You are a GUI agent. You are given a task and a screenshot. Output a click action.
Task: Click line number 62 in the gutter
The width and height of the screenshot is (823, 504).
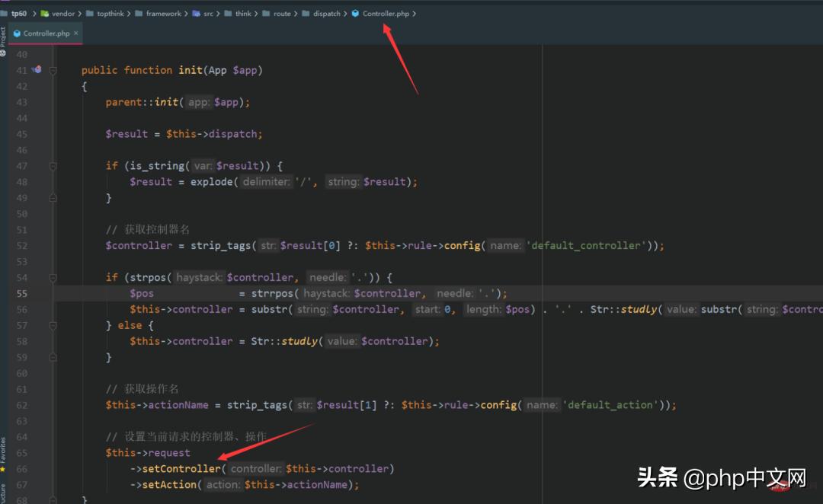point(21,405)
